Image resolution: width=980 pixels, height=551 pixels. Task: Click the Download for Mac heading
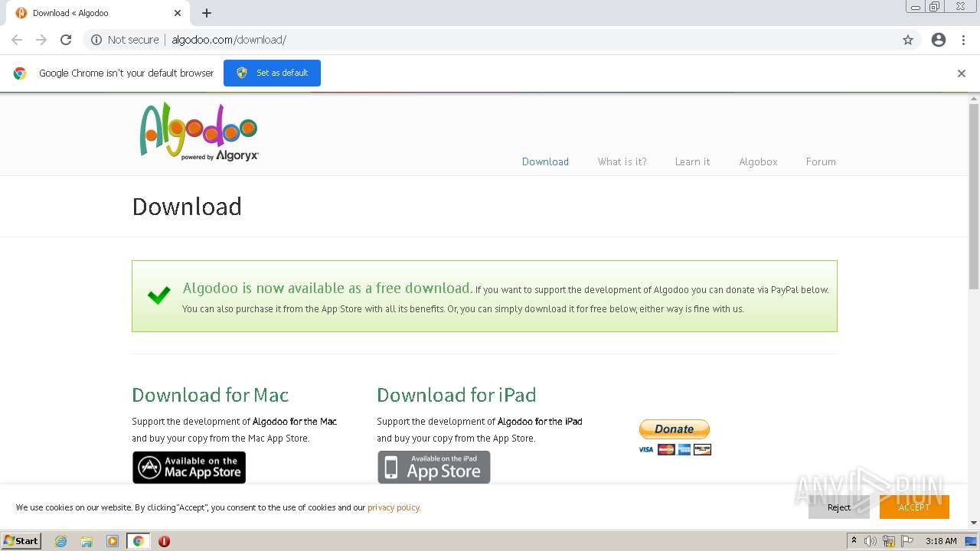211,395
